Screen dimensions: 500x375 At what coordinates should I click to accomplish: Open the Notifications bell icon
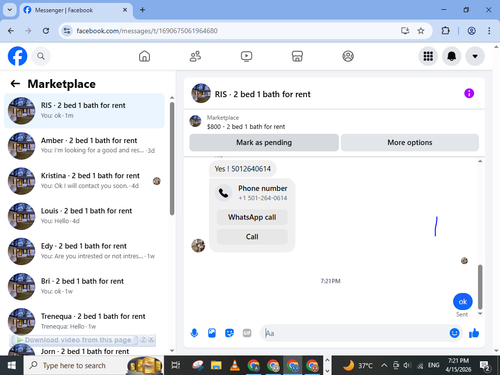(x=452, y=56)
